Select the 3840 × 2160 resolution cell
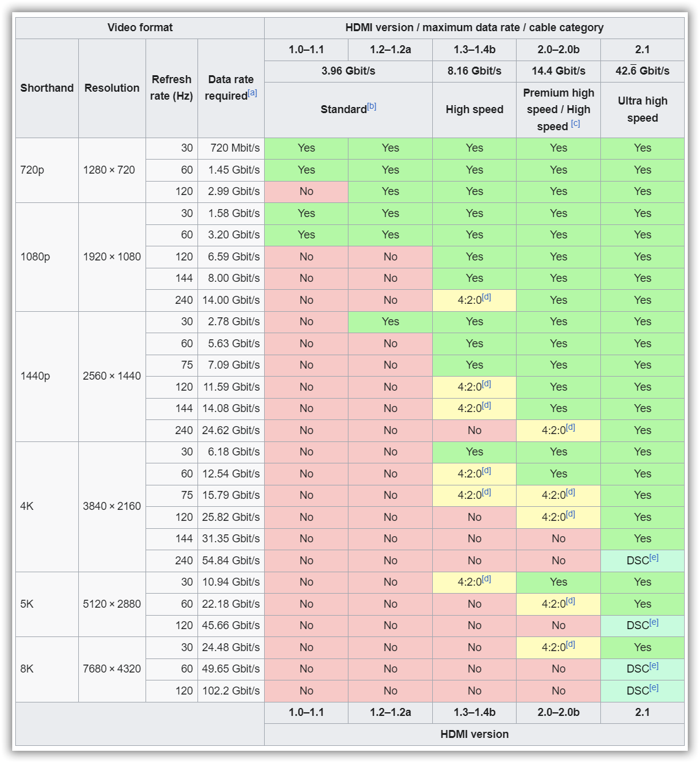Screen dimensions: 700x763 pyautogui.click(x=112, y=506)
